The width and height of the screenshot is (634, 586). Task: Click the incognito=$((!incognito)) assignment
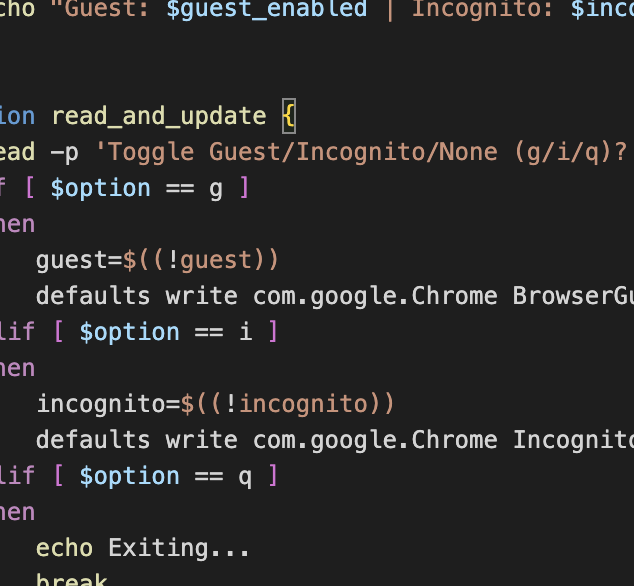216,404
